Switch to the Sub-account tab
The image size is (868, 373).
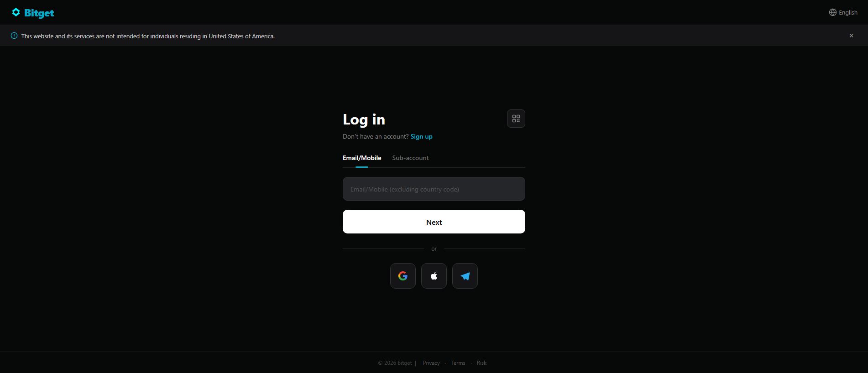[x=410, y=158]
